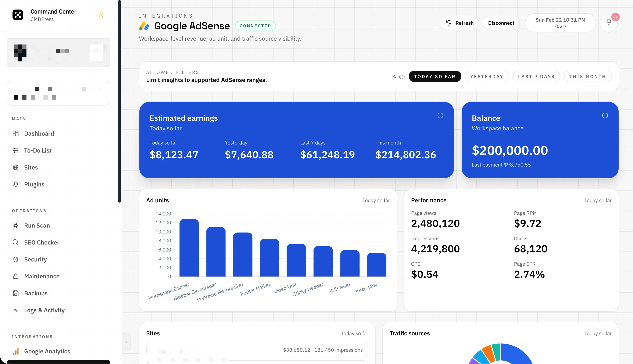The width and height of the screenshot is (633, 364).
Task: Select the This Month range filter
Action: coord(587,76)
